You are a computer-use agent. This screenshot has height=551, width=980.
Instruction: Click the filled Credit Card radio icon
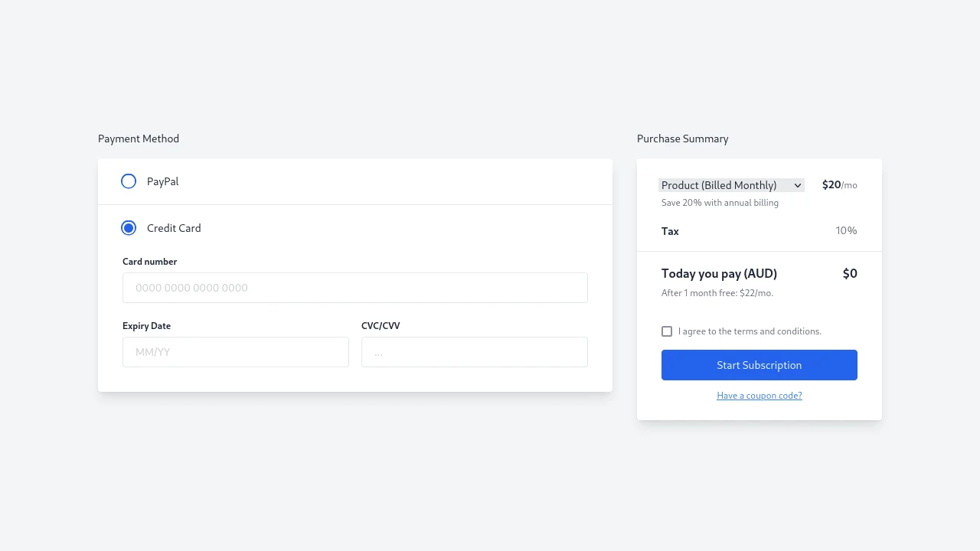click(x=129, y=227)
